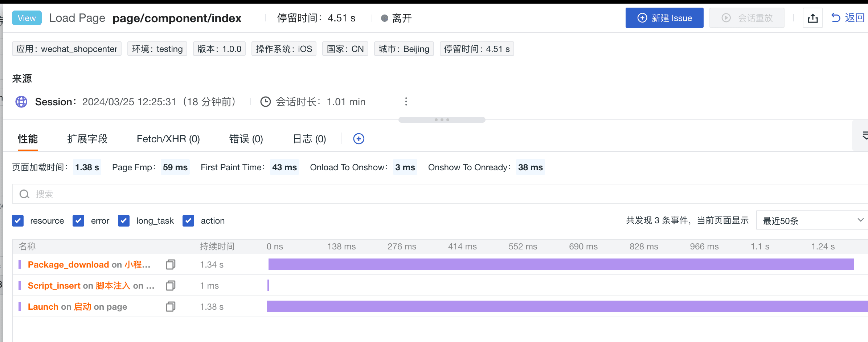Screen dimensions: 868x342
Task: Click the export/share icon button
Action: coord(812,18)
